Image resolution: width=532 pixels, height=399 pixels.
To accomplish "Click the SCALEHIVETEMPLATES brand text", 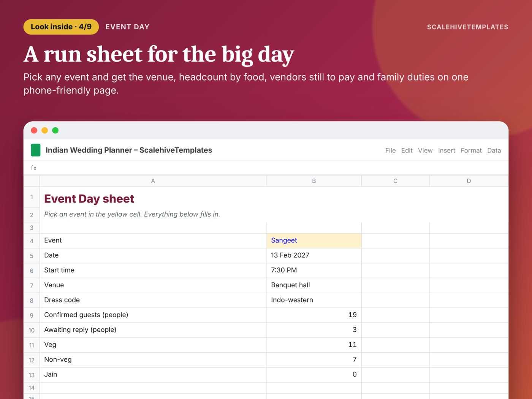I will (467, 27).
